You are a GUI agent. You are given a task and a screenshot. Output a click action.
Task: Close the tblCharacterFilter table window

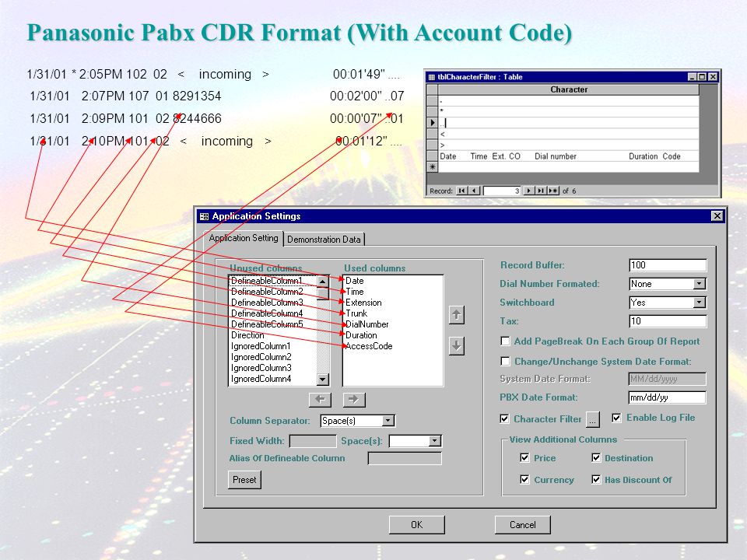coord(713,77)
